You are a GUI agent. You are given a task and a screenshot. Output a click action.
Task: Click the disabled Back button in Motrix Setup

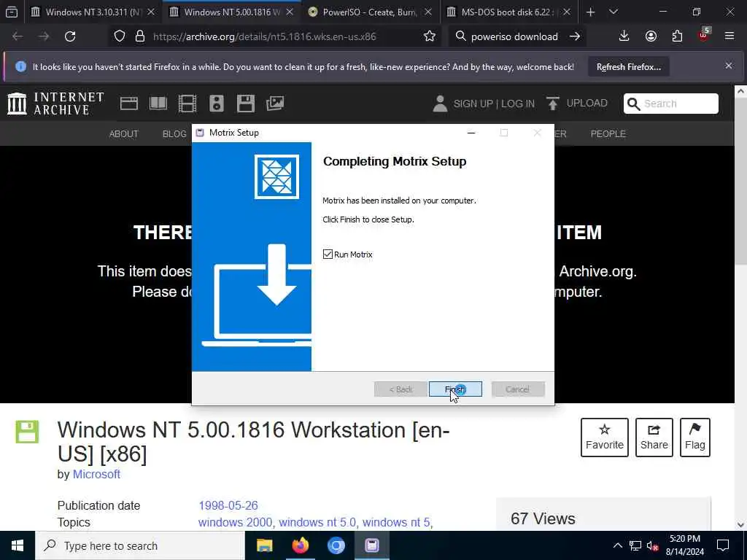[x=400, y=389]
